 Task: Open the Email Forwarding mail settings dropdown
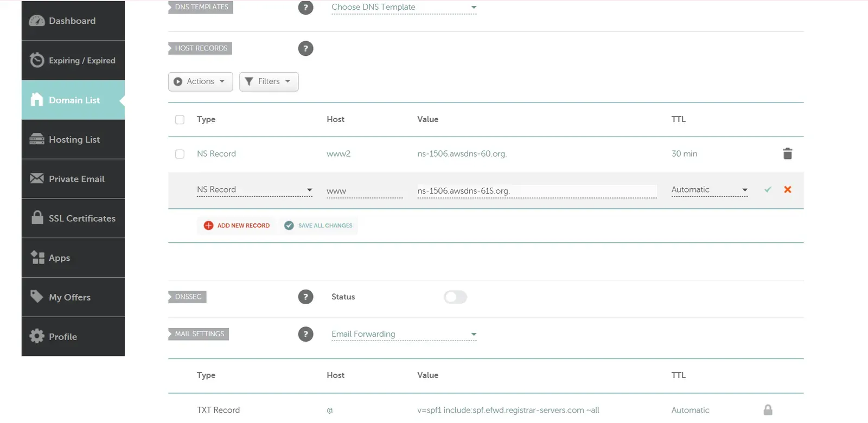pos(404,334)
